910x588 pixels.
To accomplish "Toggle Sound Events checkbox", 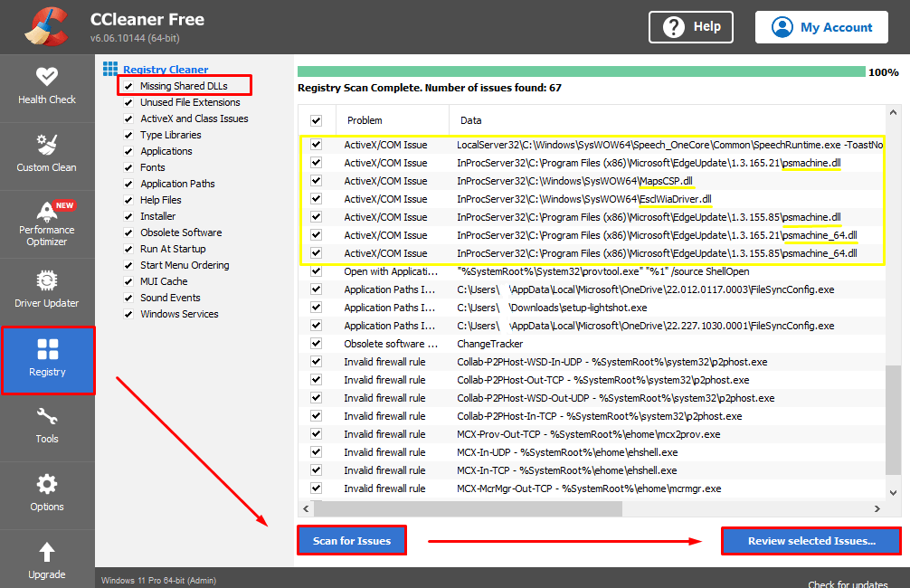I will tap(128, 298).
